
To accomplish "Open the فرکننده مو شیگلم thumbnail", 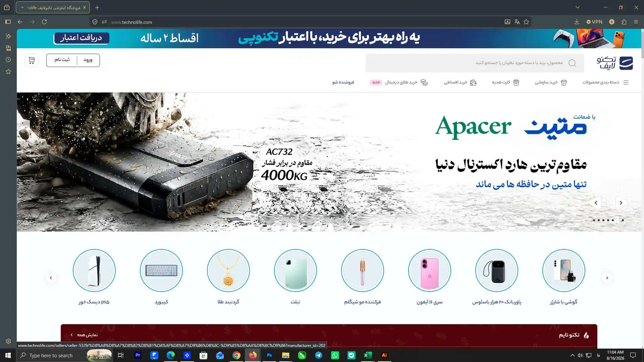I will tap(363, 270).
